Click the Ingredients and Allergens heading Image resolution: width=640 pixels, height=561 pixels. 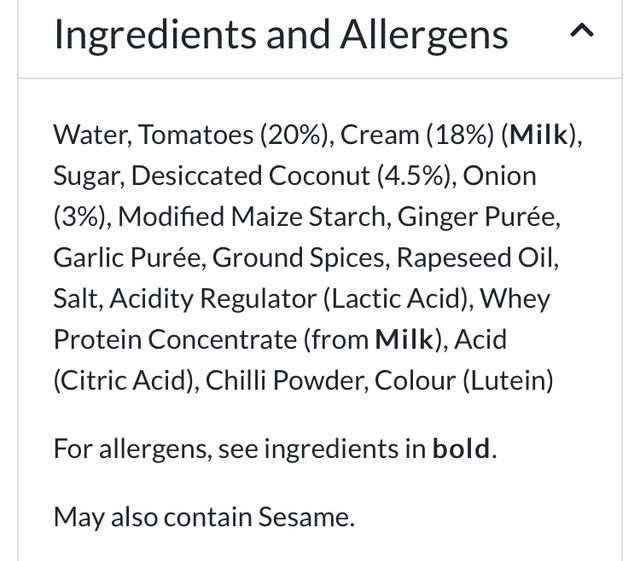click(x=281, y=35)
